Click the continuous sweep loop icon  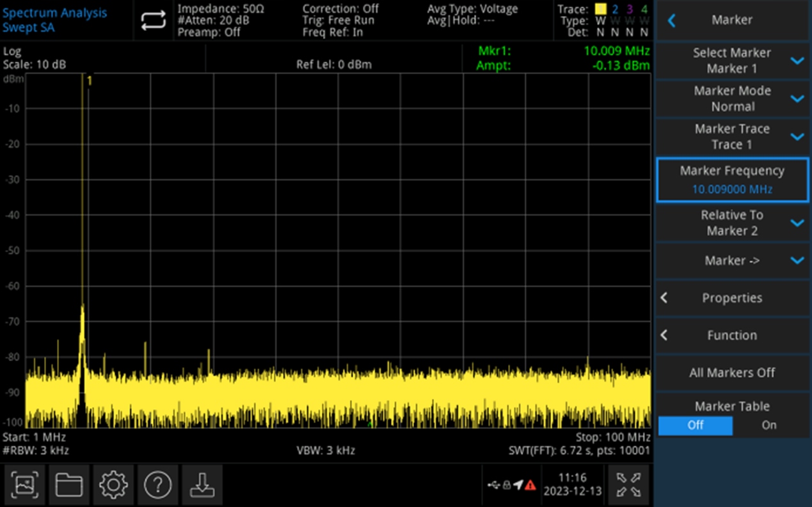point(153,20)
